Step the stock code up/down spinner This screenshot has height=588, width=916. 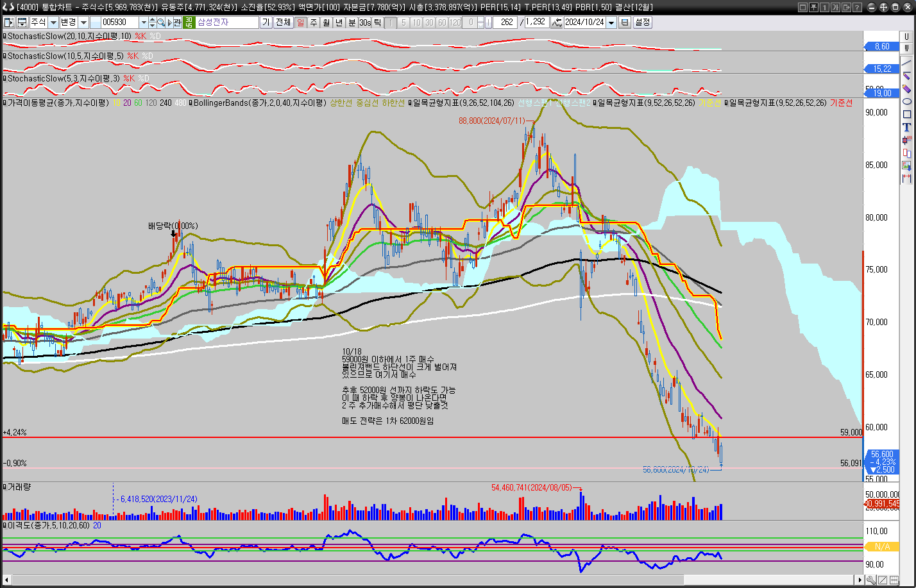(152, 22)
